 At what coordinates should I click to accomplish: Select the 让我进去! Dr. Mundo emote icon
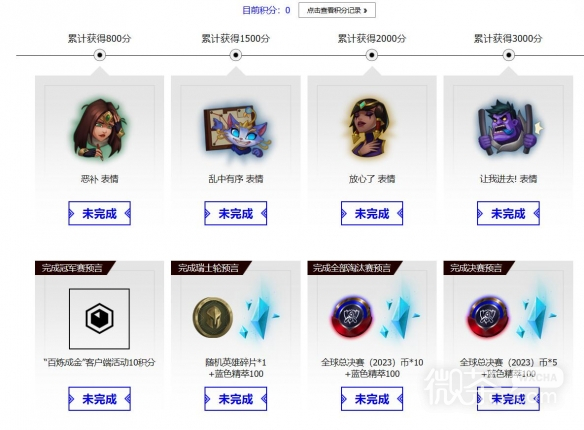[508, 128]
